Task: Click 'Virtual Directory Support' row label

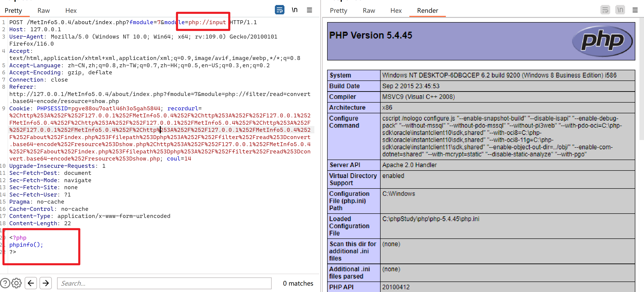Action: [353, 179]
